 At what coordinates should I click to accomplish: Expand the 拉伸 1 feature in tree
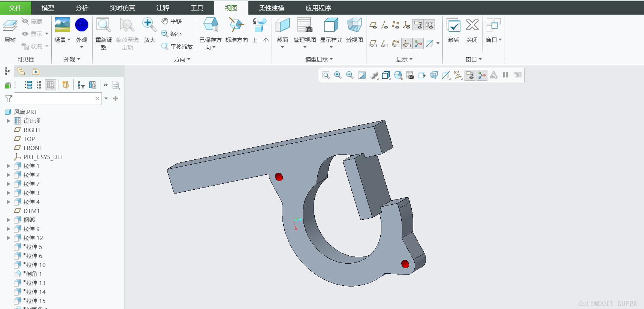pos(9,166)
